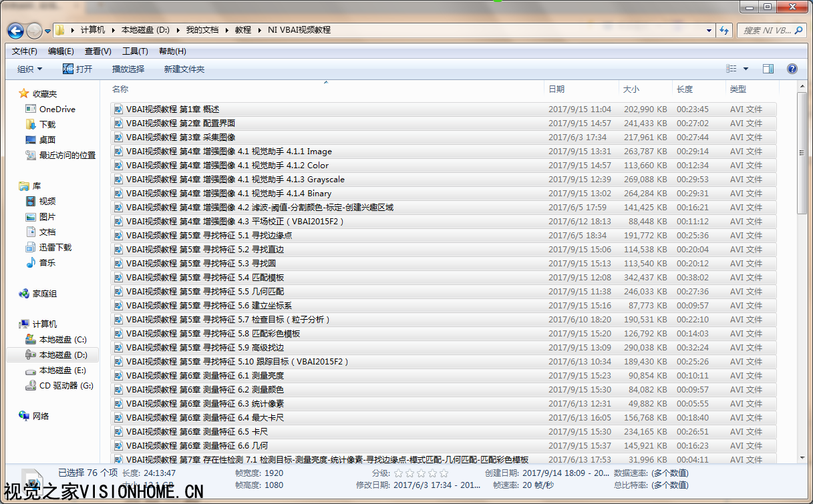This screenshot has height=504, width=813.
Task: Rate selection using the fifth star
Action: click(444, 473)
